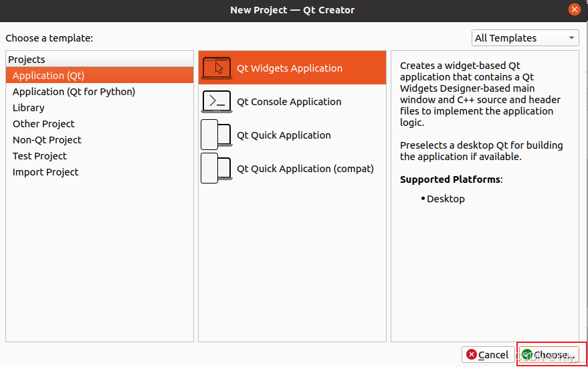Select Application (Qt for Python) category
This screenshot has height=367, width=588.
click(x=100, y=92)
